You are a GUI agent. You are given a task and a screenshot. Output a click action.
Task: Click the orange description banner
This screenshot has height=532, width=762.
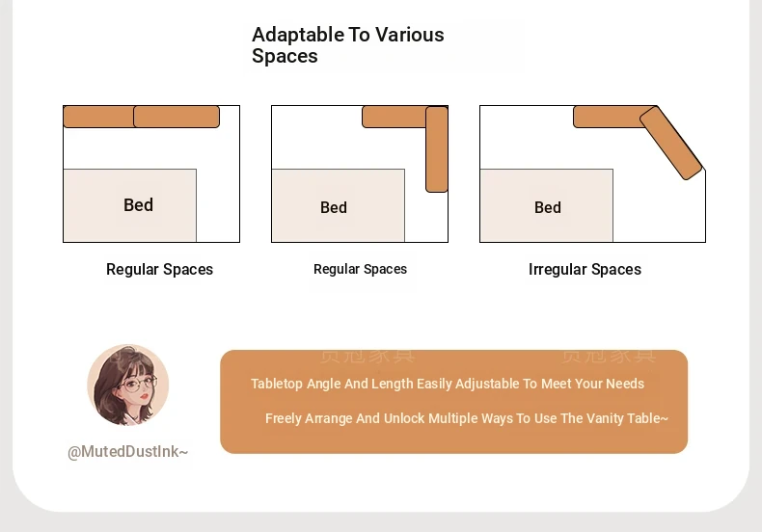[x=454, y=402]
